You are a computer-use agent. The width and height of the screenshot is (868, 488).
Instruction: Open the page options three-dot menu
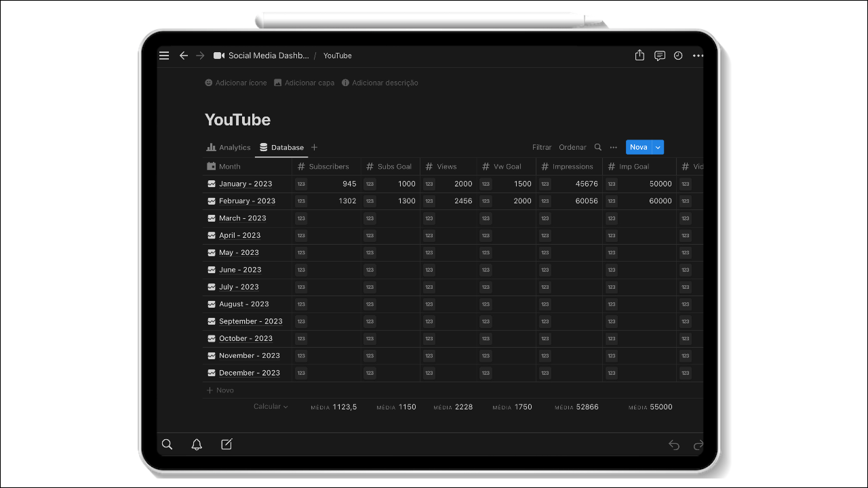[698, 56]
